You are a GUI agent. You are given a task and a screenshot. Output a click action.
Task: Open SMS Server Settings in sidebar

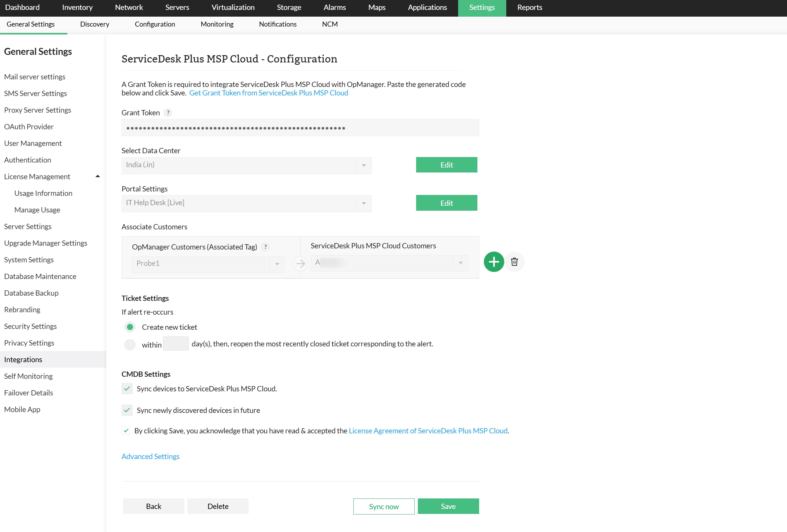pos(35,93)
